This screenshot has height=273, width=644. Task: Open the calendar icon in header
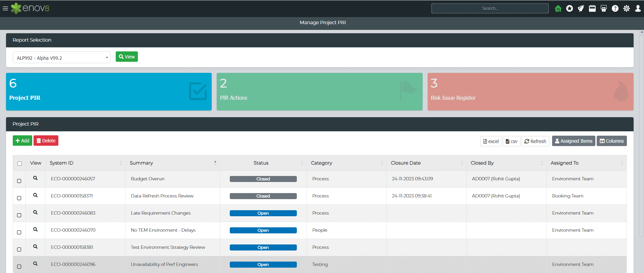(592, 8)
